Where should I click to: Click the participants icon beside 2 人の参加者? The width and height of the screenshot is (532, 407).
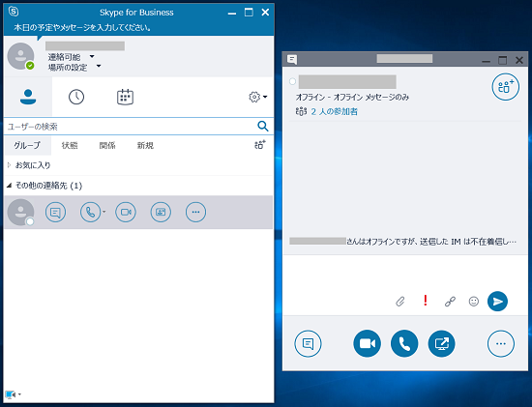[301, 111]
